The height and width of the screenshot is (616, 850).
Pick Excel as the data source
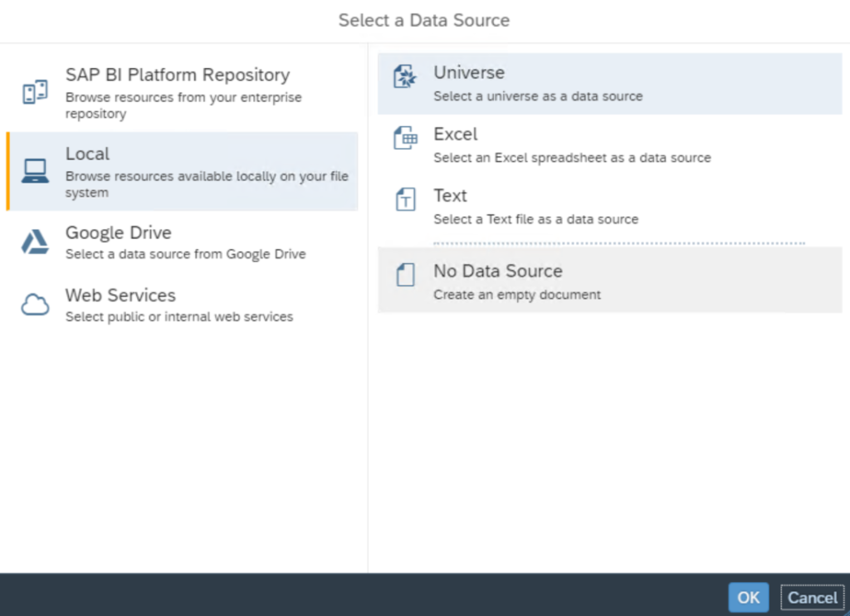(x=610, y=145)
